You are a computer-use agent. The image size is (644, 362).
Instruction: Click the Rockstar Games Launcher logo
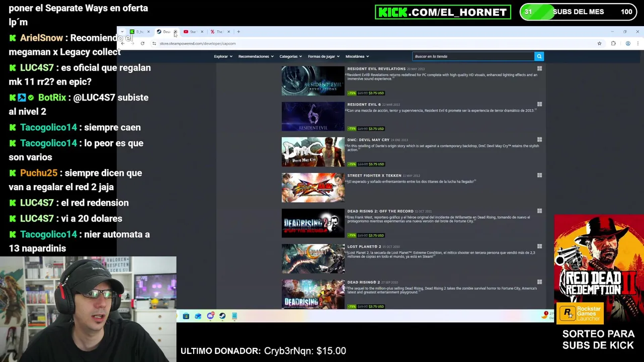pyautogui.click(x=580, y=313)
